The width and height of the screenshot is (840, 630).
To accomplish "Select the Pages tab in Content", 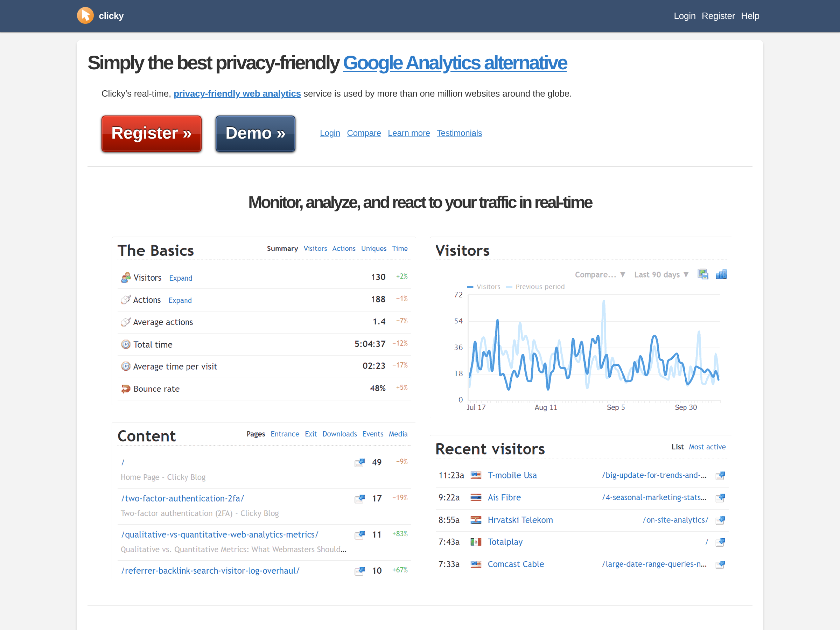I will 255,434.
